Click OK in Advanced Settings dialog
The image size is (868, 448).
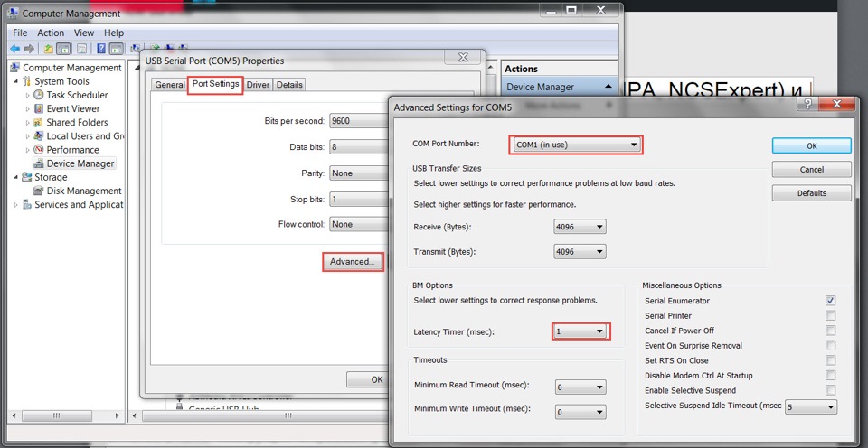[811, 145]
